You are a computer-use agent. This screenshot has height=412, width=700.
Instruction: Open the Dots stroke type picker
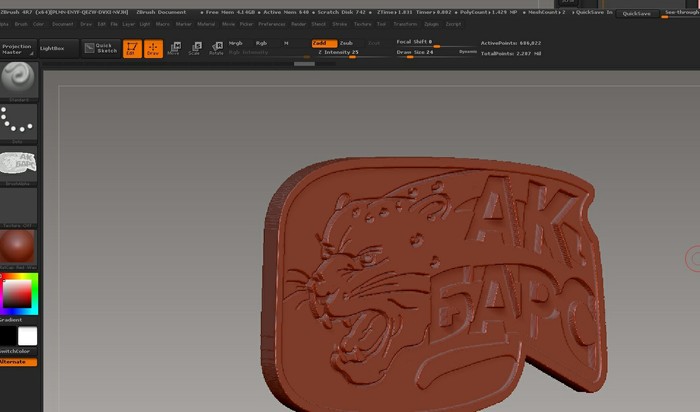click(x=18, y=120)
